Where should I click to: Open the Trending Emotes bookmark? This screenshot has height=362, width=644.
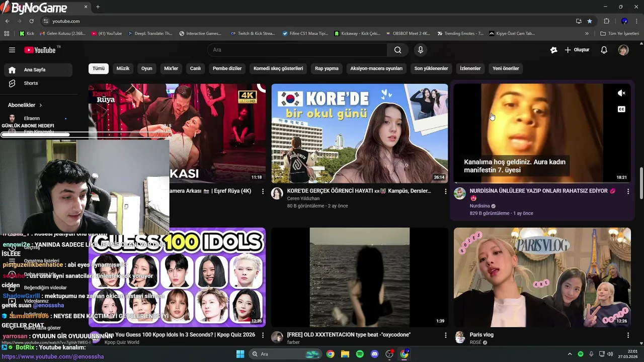pos(460,34)
